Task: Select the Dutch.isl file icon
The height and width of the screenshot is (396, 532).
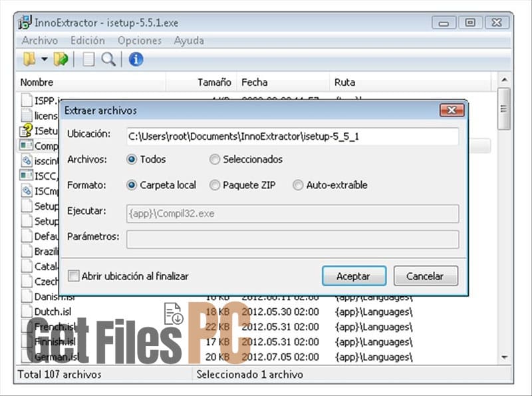Action: pos(27,311)
